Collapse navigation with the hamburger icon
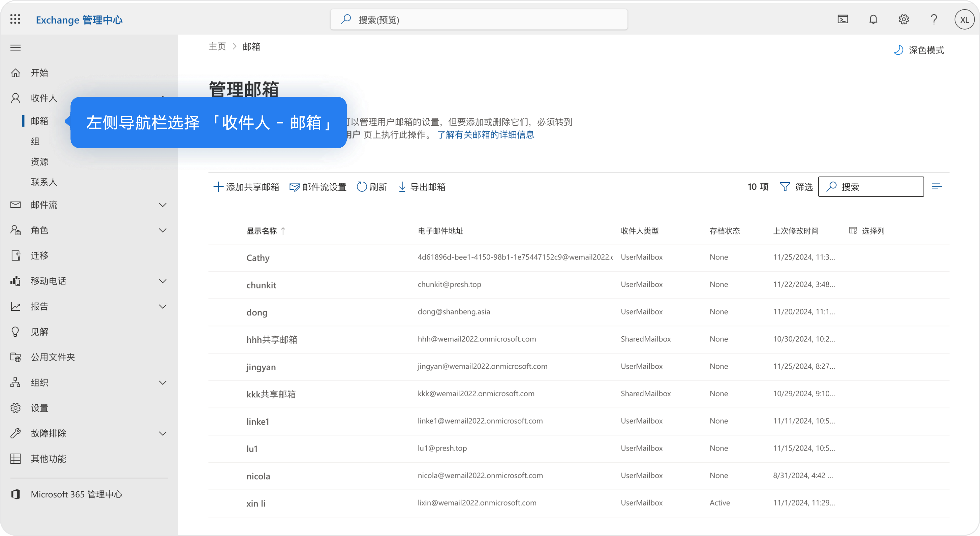Viewport: 980px width, 536px height. [16, 47]
